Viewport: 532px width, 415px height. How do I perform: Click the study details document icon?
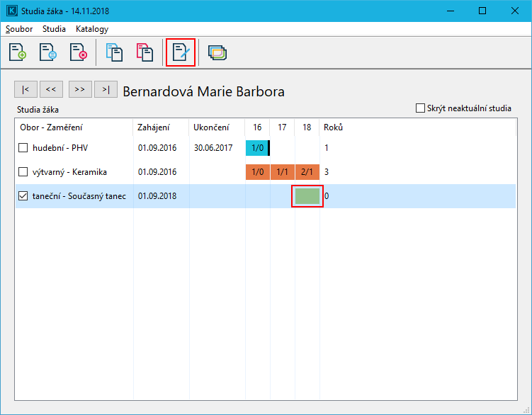pos(48,53)
